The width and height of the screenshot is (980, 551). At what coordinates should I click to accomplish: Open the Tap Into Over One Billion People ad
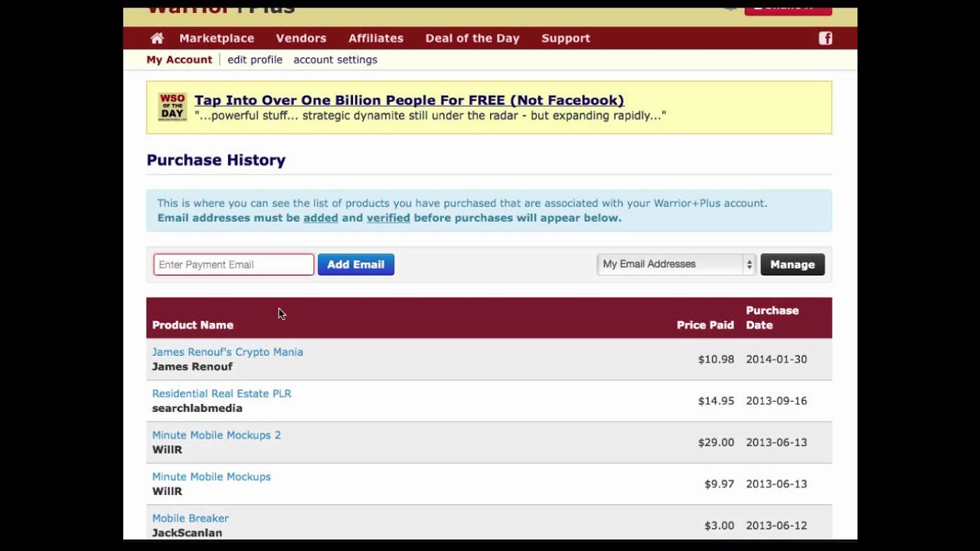(x=409, y=100)
